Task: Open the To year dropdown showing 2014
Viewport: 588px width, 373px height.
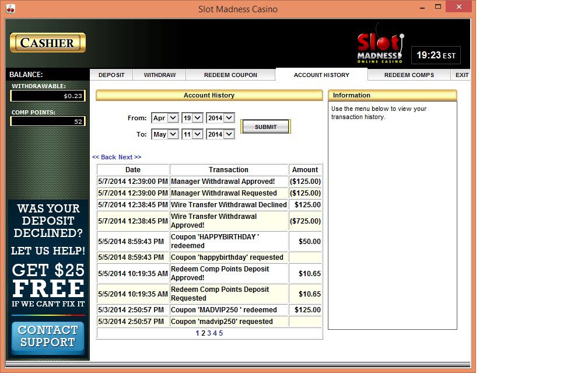Action: tap(220, 134)
